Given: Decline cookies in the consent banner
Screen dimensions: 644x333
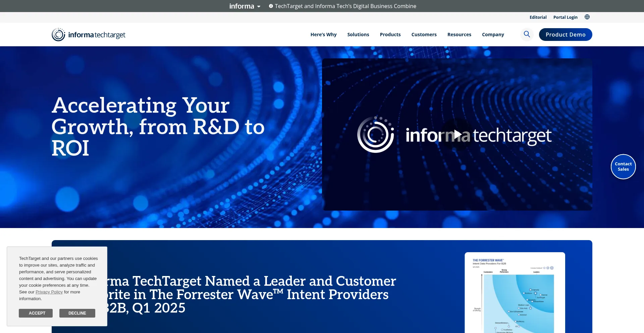Looking at the screenshot, I should coord(77,313).
